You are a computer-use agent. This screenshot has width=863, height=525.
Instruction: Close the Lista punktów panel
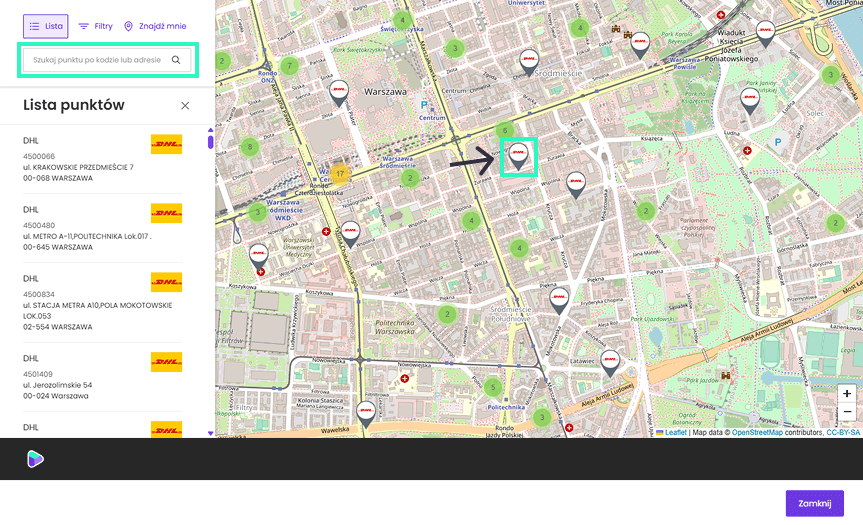[x=185, y=105]
